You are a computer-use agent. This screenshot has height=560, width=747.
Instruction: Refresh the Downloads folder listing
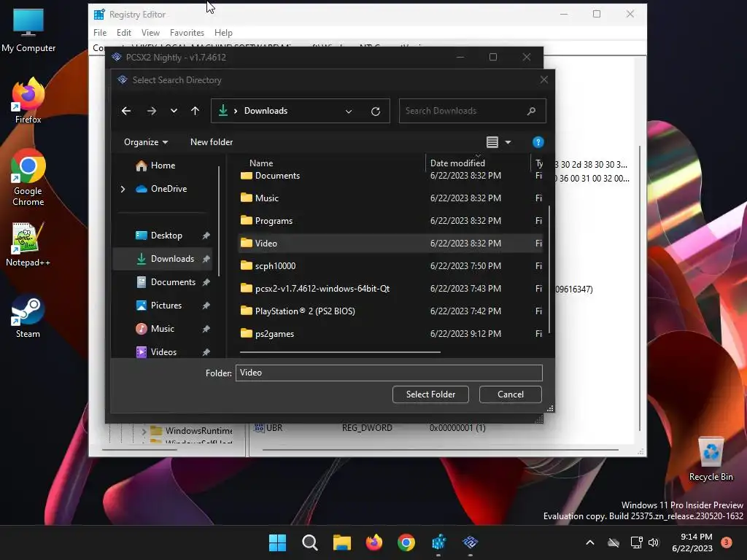[x=376, y=112]
